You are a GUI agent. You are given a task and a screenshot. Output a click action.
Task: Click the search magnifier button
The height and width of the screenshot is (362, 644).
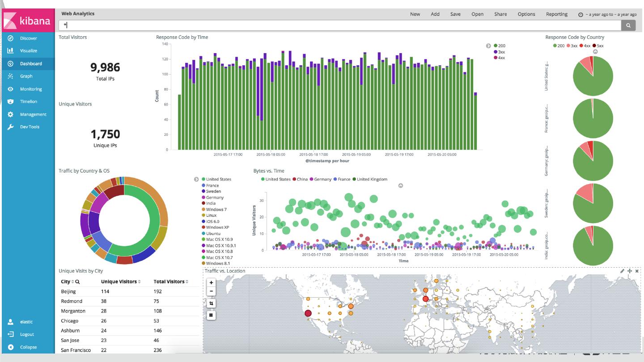pyautogui.click(x=628, y=25)
